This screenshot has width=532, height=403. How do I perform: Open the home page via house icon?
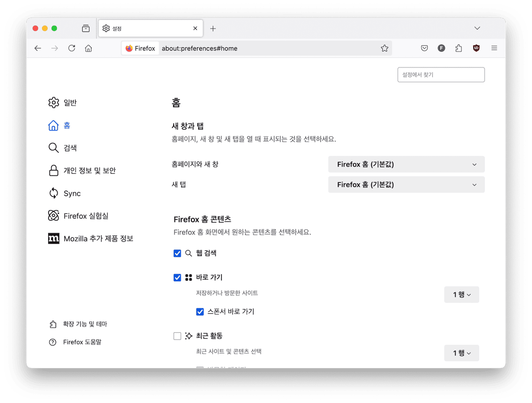point(88,48)
